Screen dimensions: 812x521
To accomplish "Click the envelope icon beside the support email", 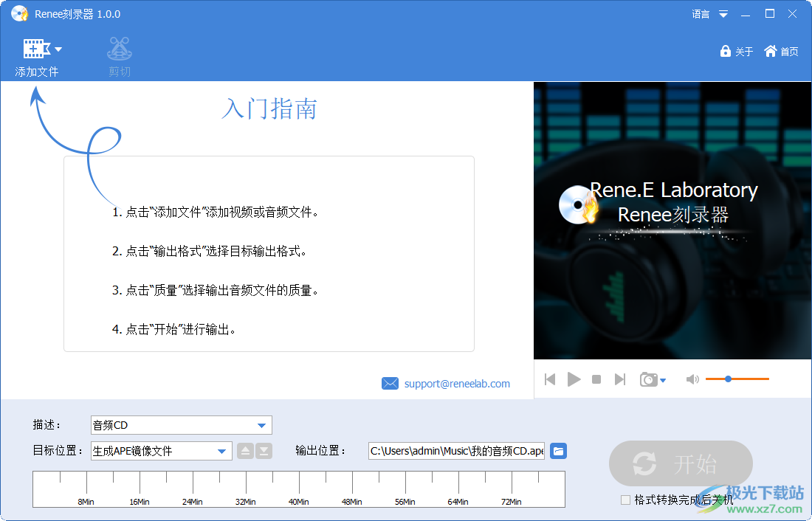I will click(x=390, y=383).
